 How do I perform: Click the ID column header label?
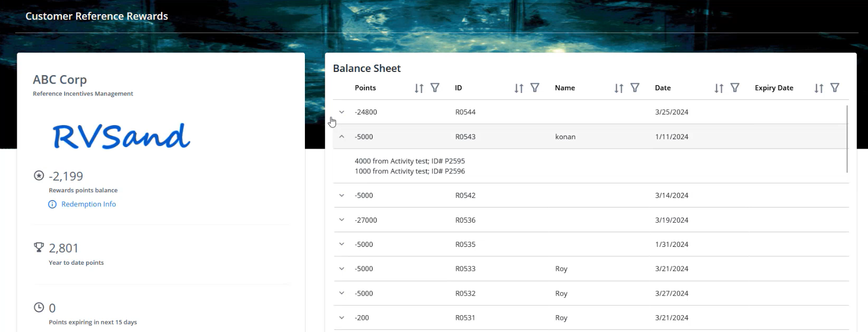point(458,88)
